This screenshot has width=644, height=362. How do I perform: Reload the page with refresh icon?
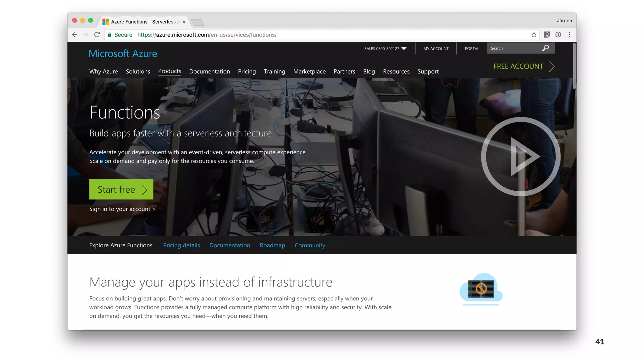(x=97, y=35)
